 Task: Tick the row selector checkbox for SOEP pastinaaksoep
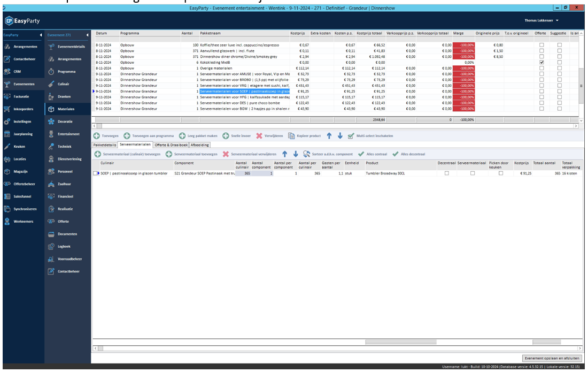click(x=95, y=173)
